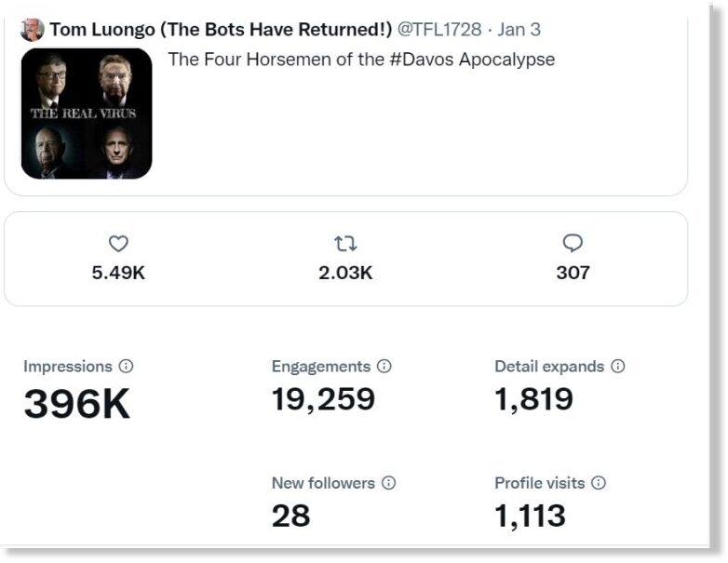The height and width of the screenshot is (563, 728).
Task: Click the heart likes icon
Action: [118, 244]
